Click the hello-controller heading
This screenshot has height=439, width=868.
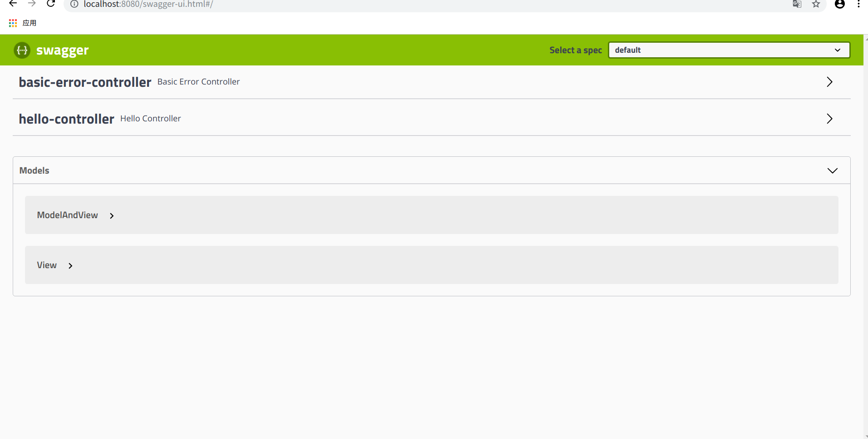pyautogui.click(x=66, y=119)
